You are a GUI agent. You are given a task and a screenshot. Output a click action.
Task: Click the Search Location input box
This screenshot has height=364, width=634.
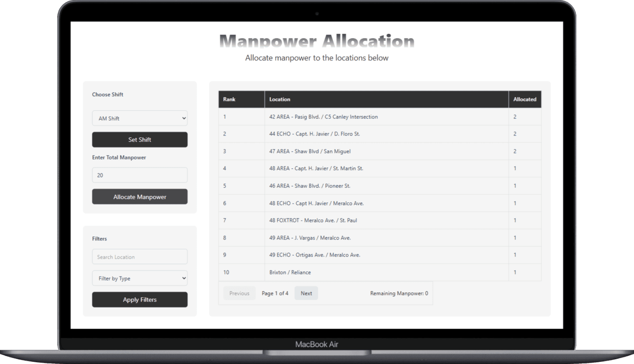(139, 257)
